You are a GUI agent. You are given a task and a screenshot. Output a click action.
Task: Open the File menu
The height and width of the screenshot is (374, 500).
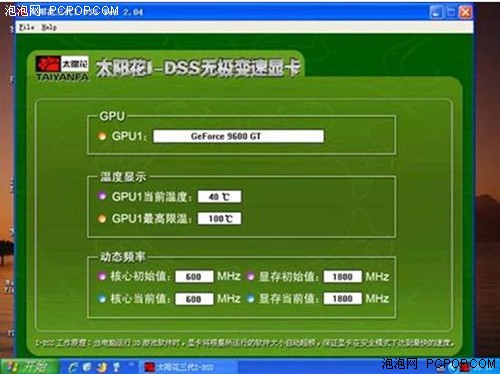(26, 27)
